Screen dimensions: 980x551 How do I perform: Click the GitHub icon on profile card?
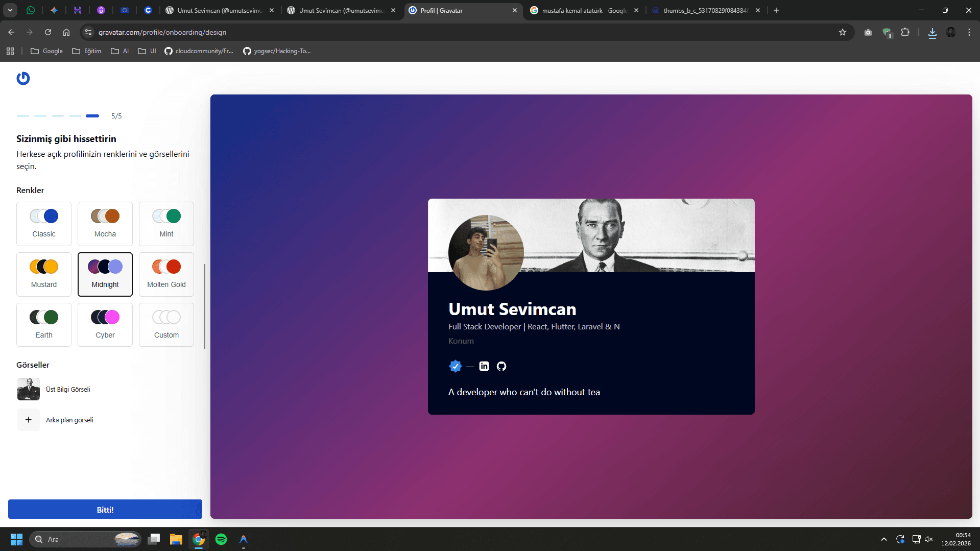(501, 366)
